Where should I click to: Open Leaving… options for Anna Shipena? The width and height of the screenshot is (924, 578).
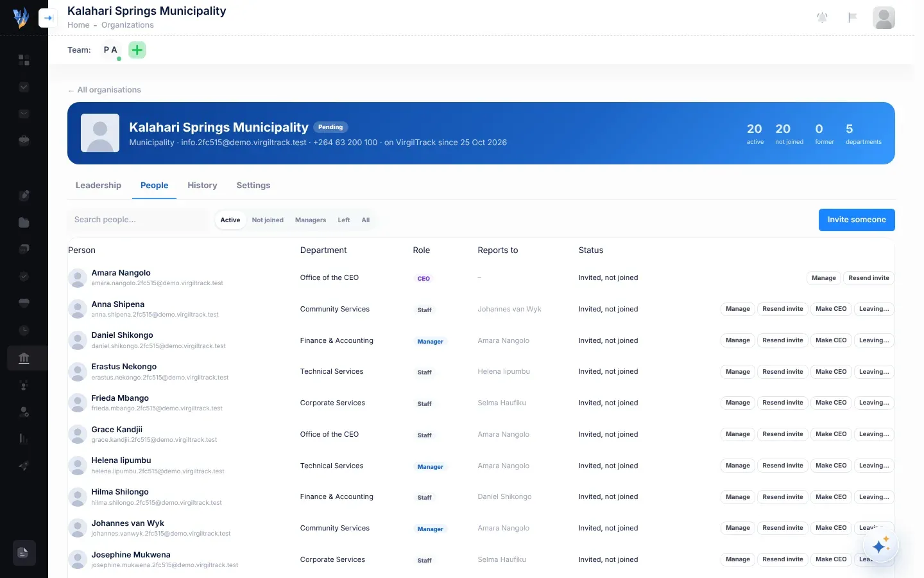pos(874,309)
